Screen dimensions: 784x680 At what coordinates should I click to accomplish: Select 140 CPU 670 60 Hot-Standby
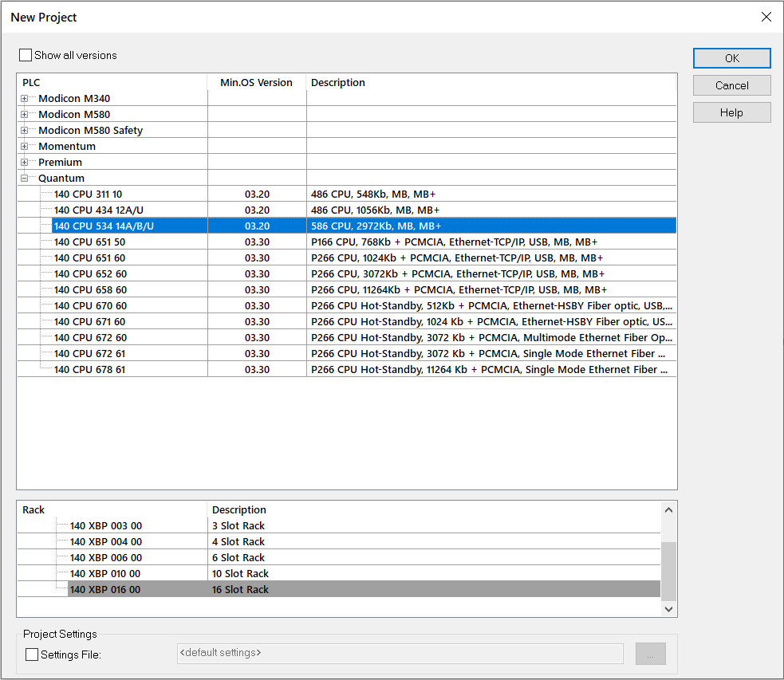(x=346, y=306)
